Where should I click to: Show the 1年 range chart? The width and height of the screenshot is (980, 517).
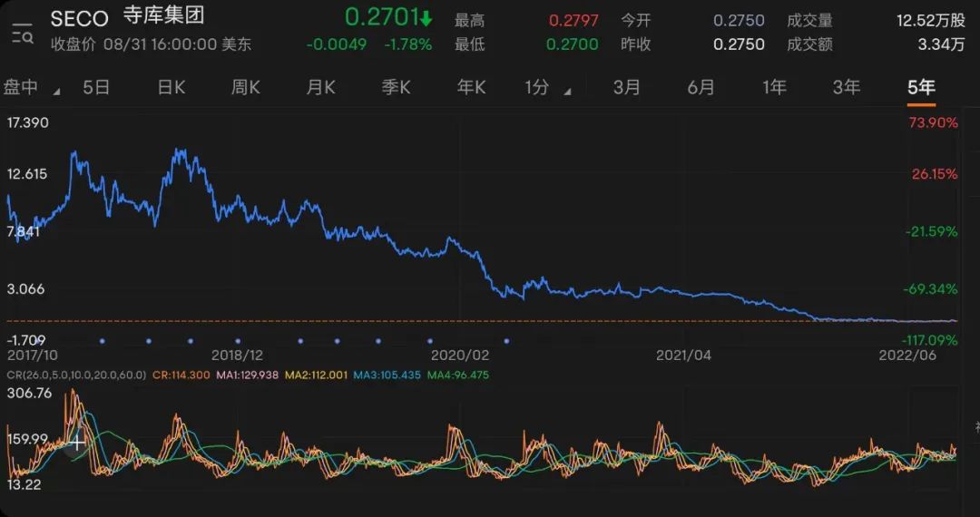[x=774, y=87]
